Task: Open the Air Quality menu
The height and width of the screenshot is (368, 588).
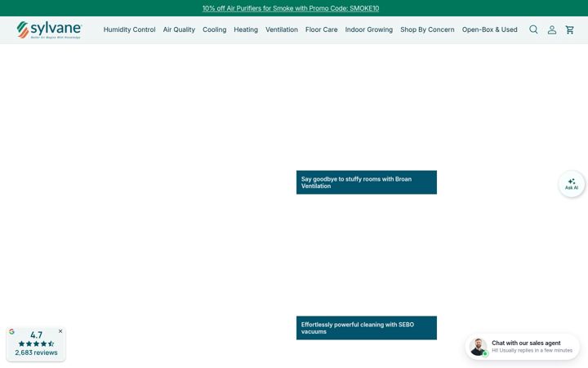Action: coord(179,29)
